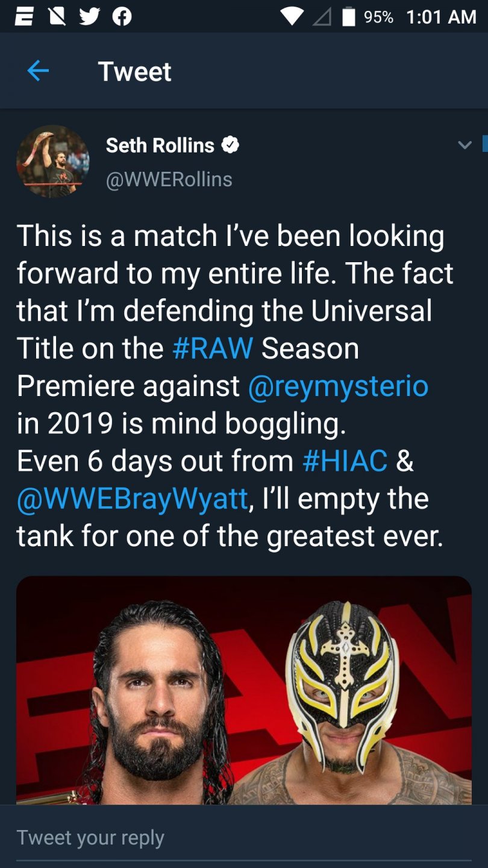Tap the first notification icon in status bar
Image resolution: width=488 pixels, height=868 pixels.
point(24,16)
